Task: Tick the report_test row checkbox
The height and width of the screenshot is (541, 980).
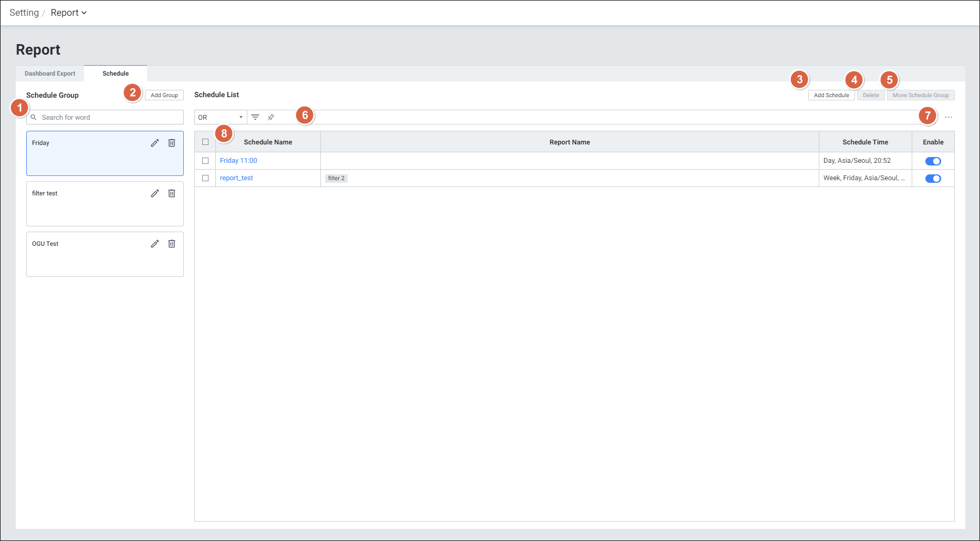Action: click(205, 178)
